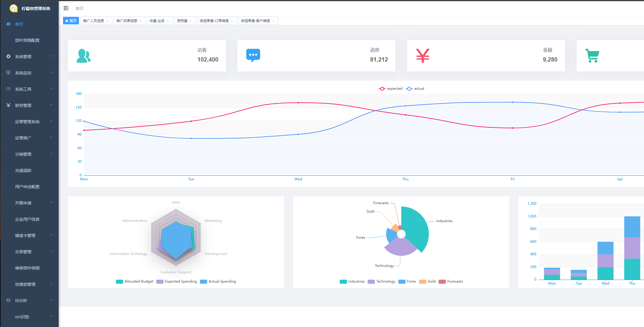Close the 余量-业务 tab
Screen dimensions: 644x327
[x=168, y=21]
